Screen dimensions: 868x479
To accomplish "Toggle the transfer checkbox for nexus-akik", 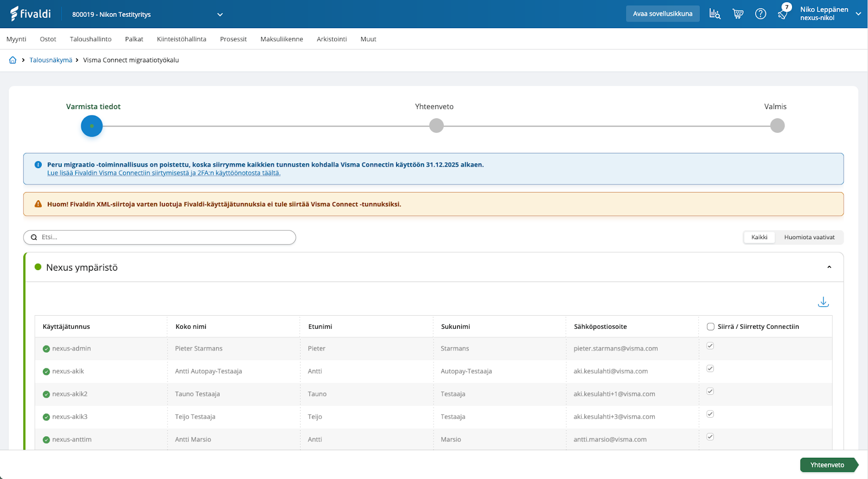I will (710, 368).
